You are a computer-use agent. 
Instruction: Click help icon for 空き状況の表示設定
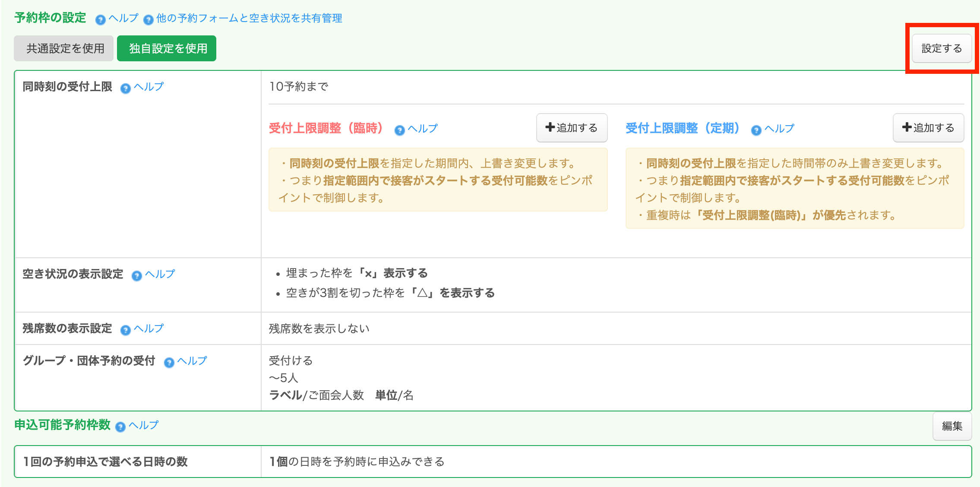coord(136,275)
